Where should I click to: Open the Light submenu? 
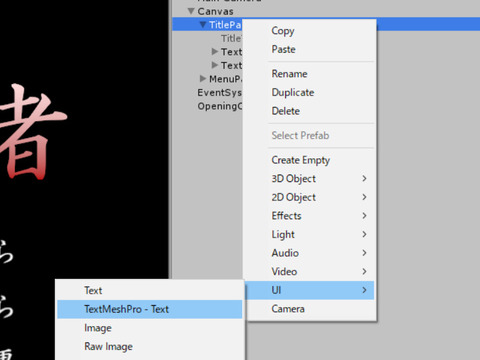[x=310, y=234]
